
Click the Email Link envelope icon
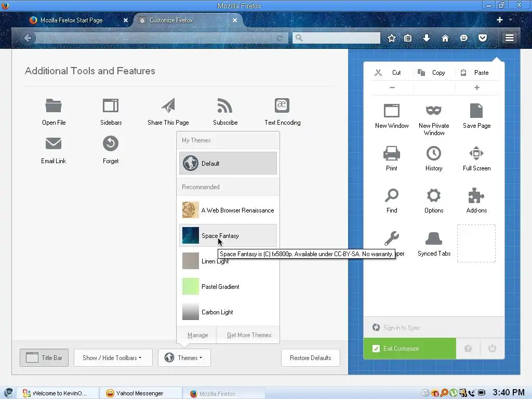tap(54, 143)
